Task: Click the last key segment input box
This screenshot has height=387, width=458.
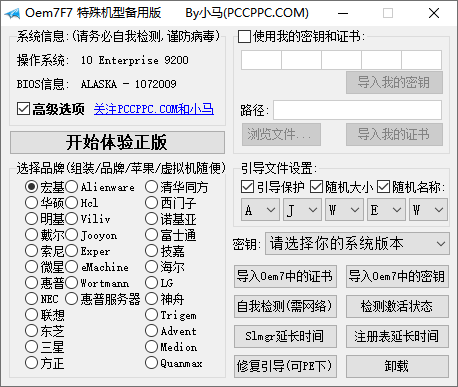Action: 422,60
